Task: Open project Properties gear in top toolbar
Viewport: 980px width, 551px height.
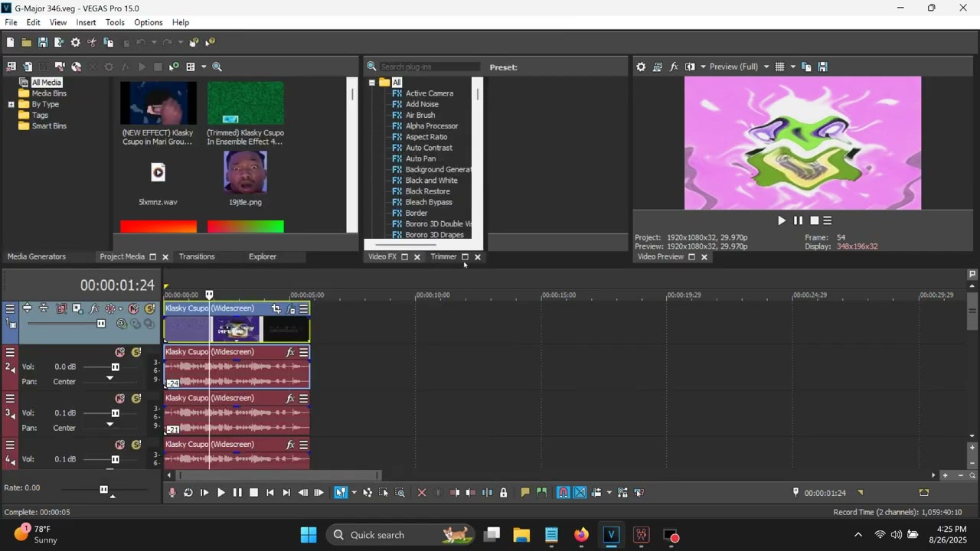Action: 75,43
